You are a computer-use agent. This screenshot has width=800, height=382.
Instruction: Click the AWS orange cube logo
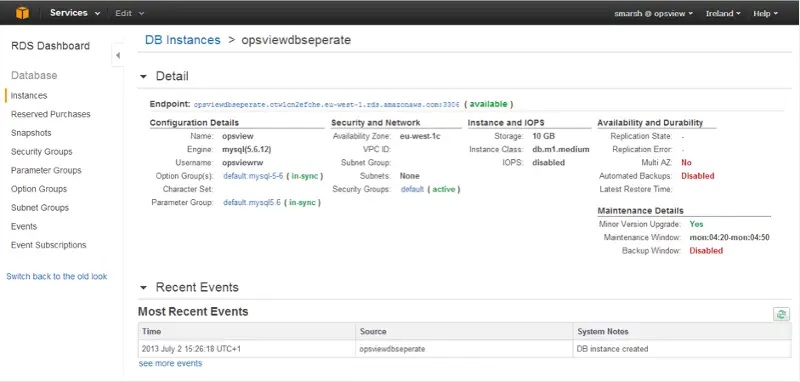pyautogui.click(x=22, y=13)
